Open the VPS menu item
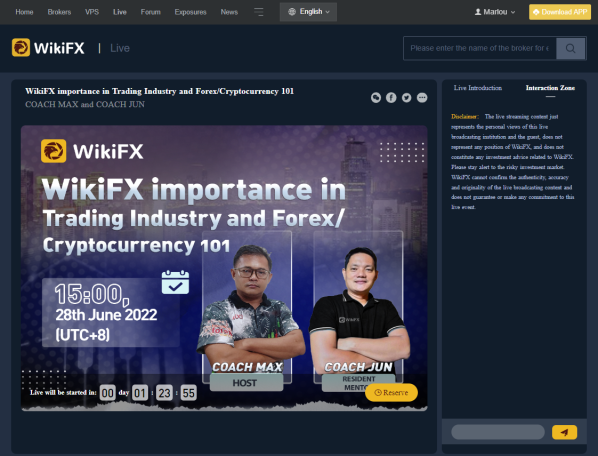 [x=92, y=12]
